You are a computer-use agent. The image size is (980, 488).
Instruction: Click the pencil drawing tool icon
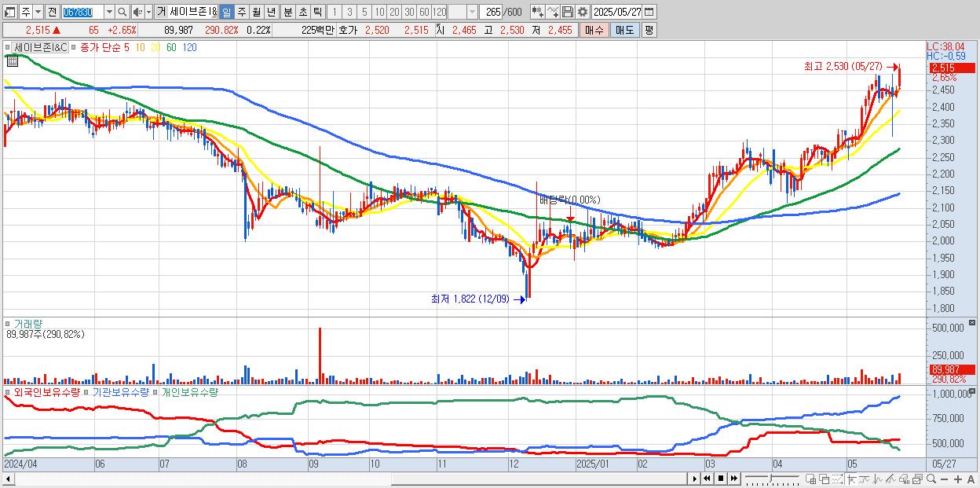pos(890,479)
